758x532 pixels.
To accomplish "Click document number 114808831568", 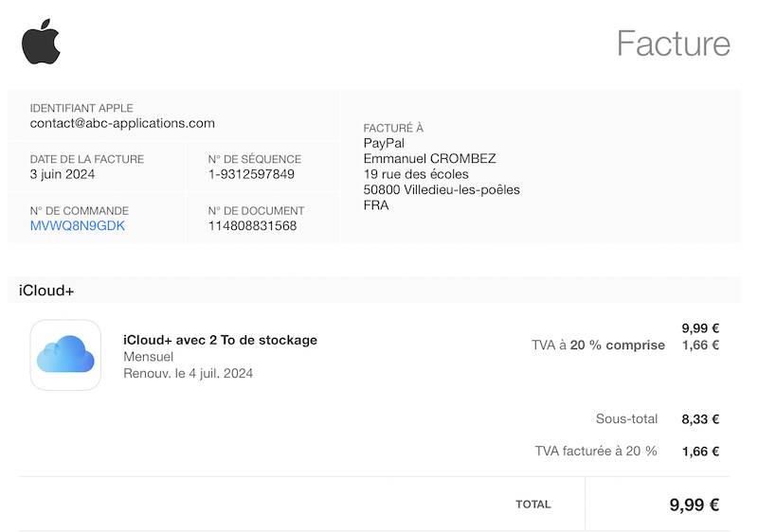I will tap(252, 226).
